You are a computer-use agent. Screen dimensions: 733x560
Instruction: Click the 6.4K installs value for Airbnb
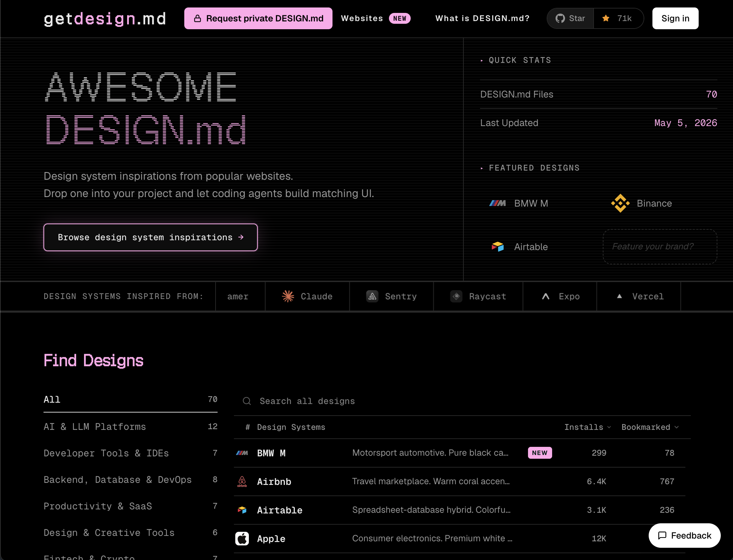[596, 482]
